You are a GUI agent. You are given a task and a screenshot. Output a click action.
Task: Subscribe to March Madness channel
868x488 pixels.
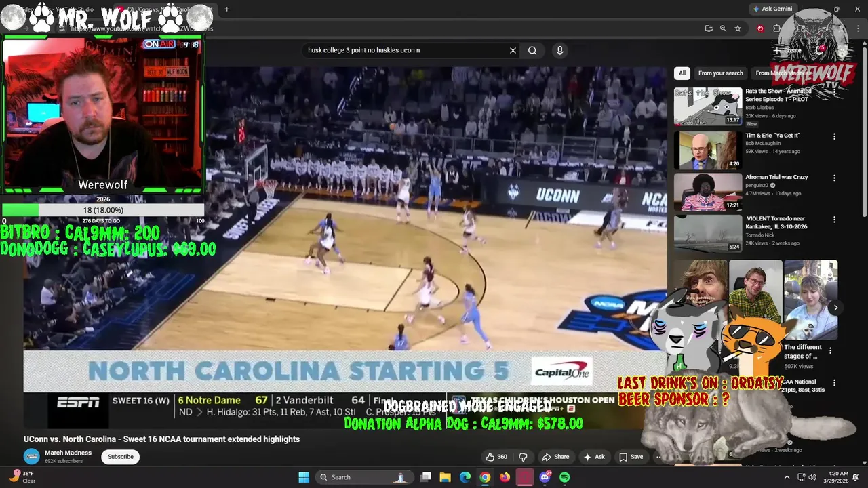click(121, 457)
